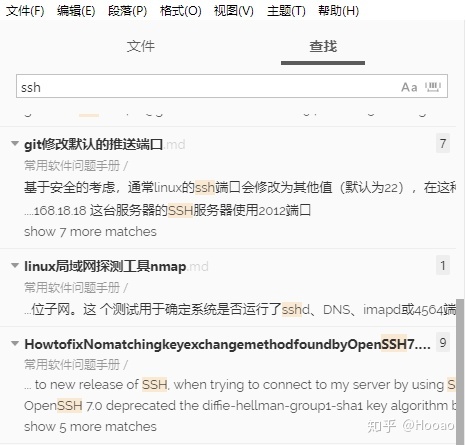Screen dimensions: 466x445
Task: Switch to the 文件 sidebar tab
Action: 141,46
